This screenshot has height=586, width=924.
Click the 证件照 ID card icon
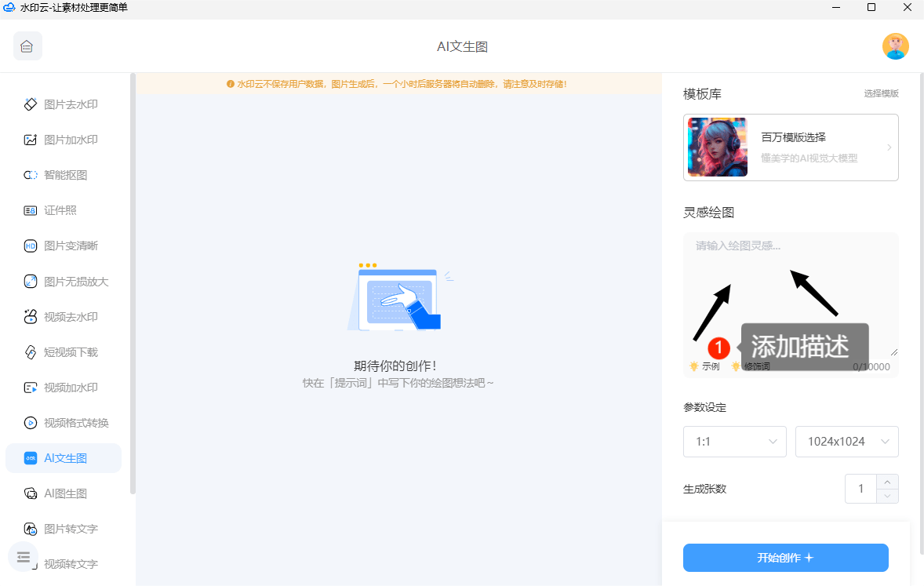(x=31, y=210)
